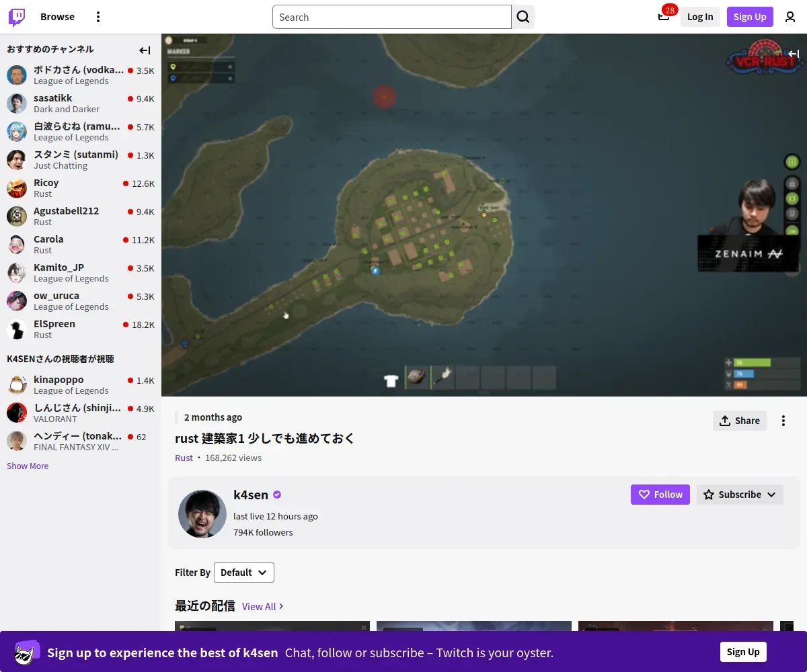Open the Carola channel avatar

point(17,245)
